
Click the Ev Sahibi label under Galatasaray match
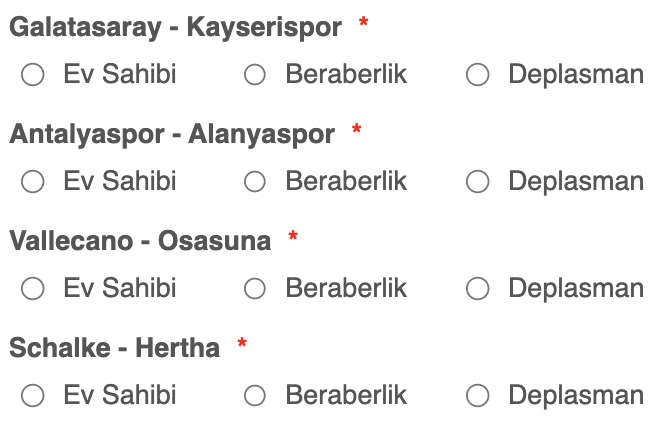click(120, 74)
